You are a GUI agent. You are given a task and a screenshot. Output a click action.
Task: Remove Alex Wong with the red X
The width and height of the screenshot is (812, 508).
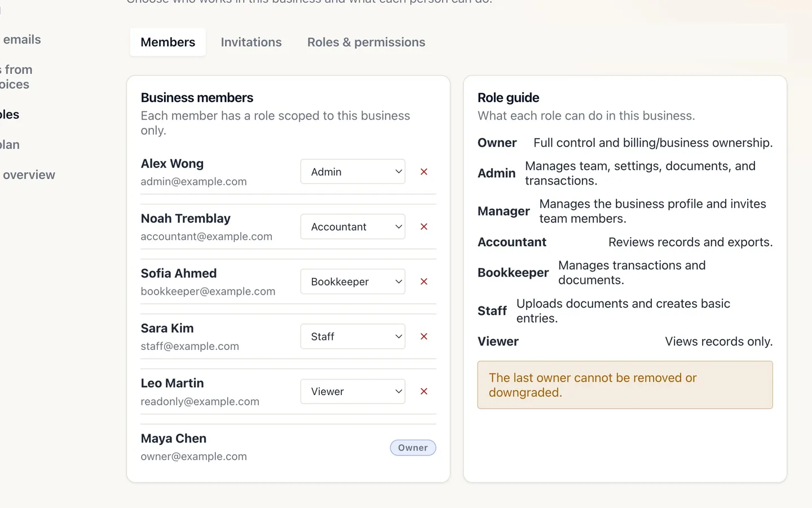click(424, 172)
